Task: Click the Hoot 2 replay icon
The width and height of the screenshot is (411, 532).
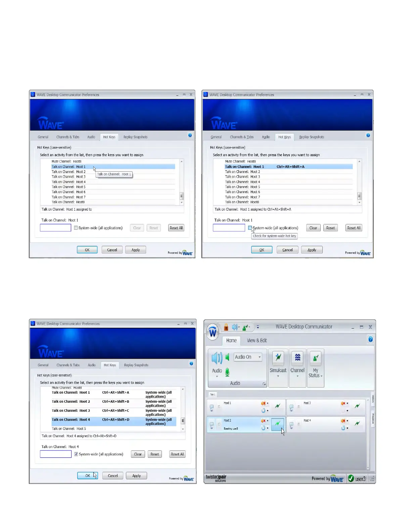Action: click(263, 428)
